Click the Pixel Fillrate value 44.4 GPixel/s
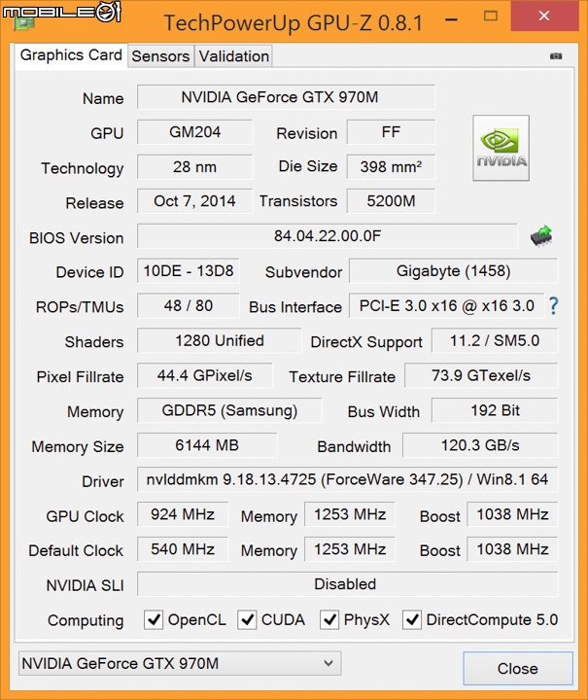 point(205,375)
